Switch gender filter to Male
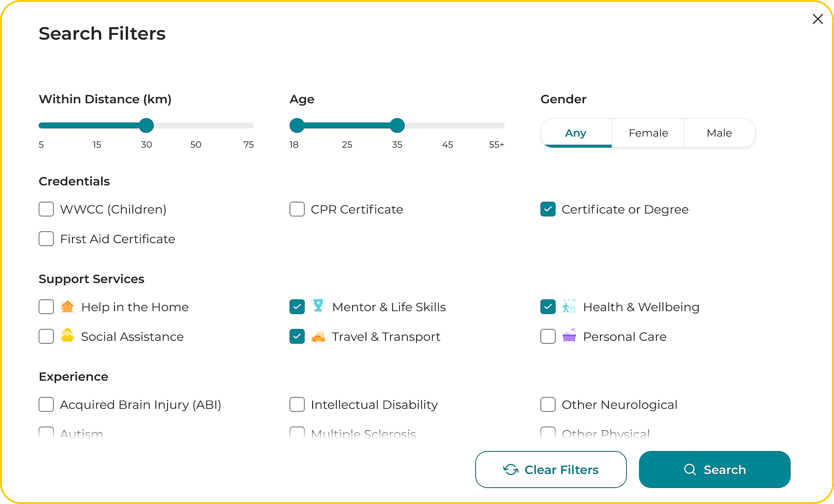 point(719,133)
